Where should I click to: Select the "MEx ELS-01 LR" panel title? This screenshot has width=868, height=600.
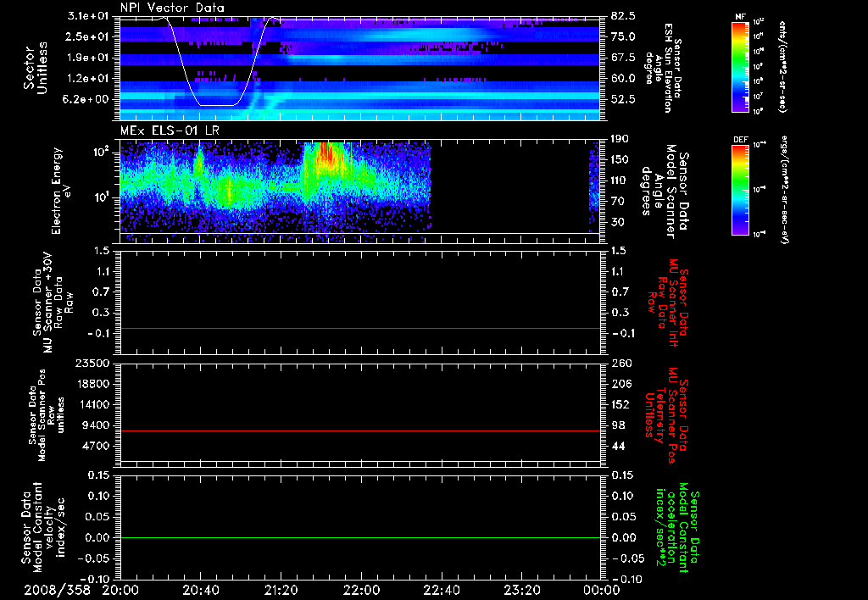[170, 131]
